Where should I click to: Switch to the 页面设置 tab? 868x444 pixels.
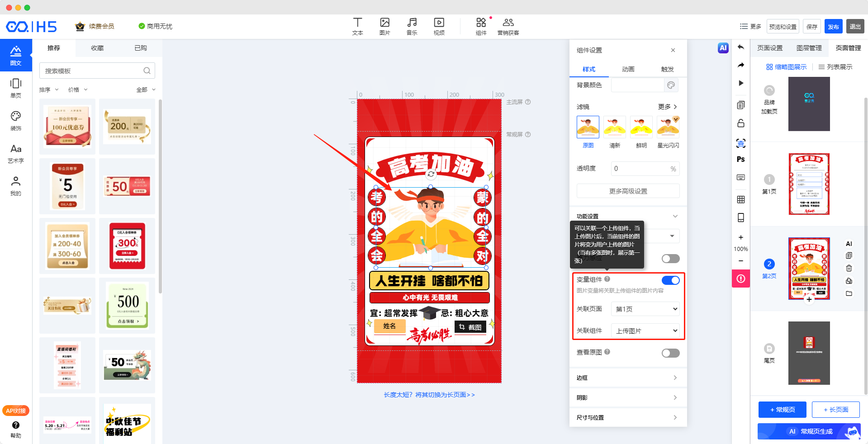point(770,48)
